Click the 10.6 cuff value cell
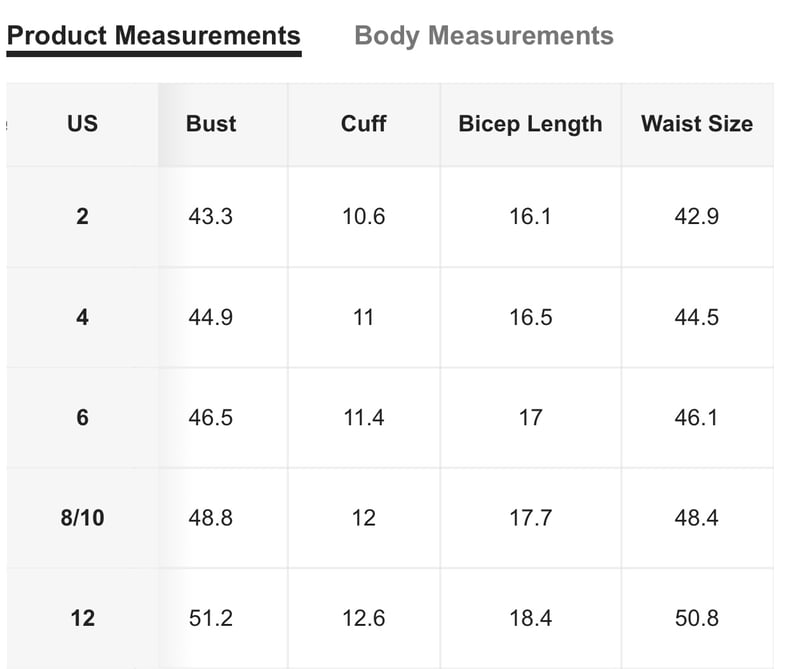The height and width of the screenshot is (669, 800). point(363,216)
